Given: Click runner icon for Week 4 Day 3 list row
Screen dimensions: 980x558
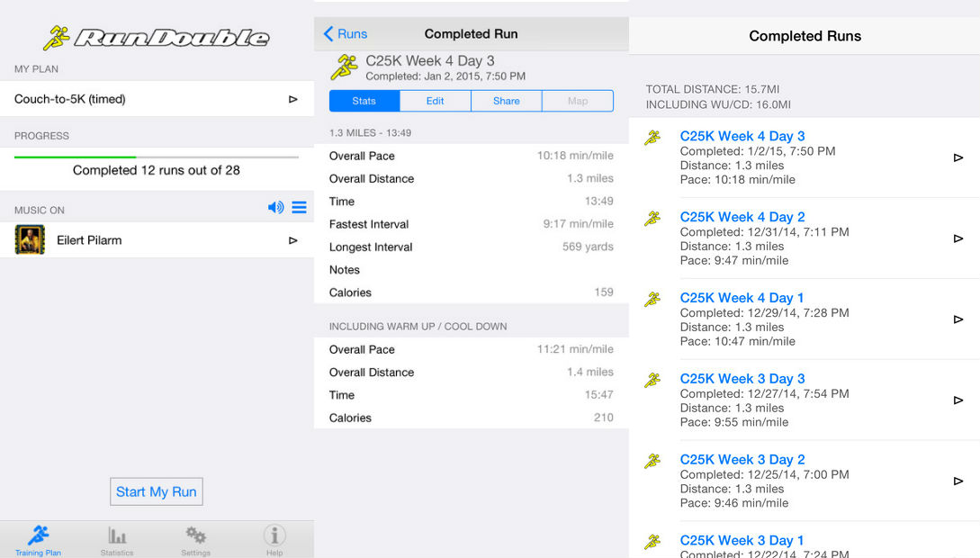Looking at the screenshot, I should [x=652, y=138].
